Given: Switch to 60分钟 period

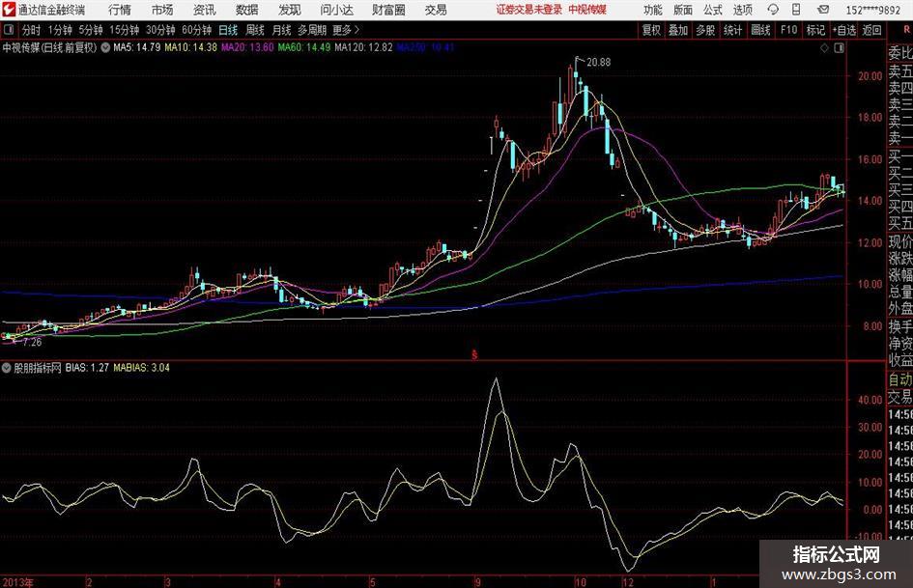Looking at the screenshot, I should pos(196,30).
